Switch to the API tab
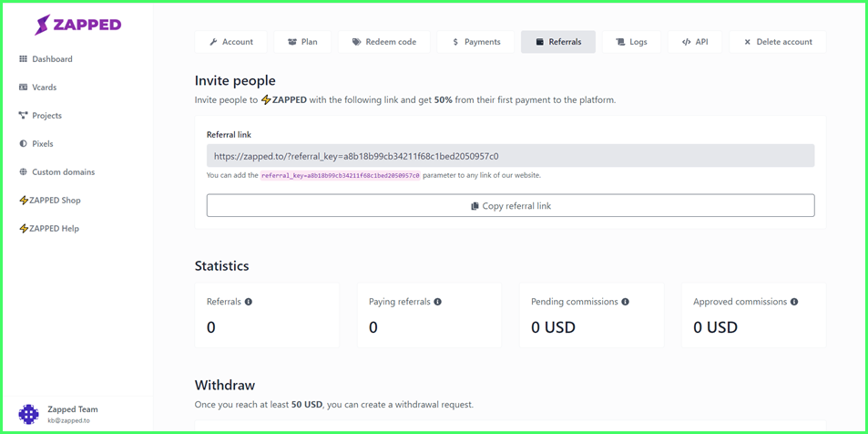868x434 pixels. pos(695,42)
